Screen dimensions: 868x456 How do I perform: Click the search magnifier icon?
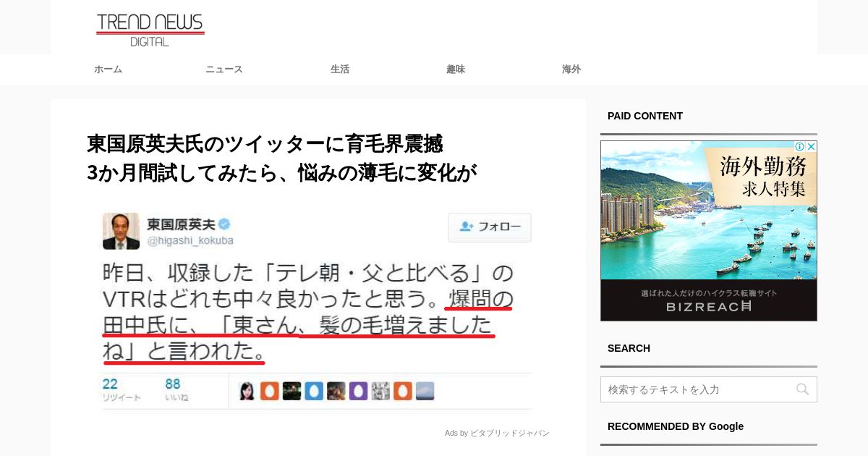point(802,389)
